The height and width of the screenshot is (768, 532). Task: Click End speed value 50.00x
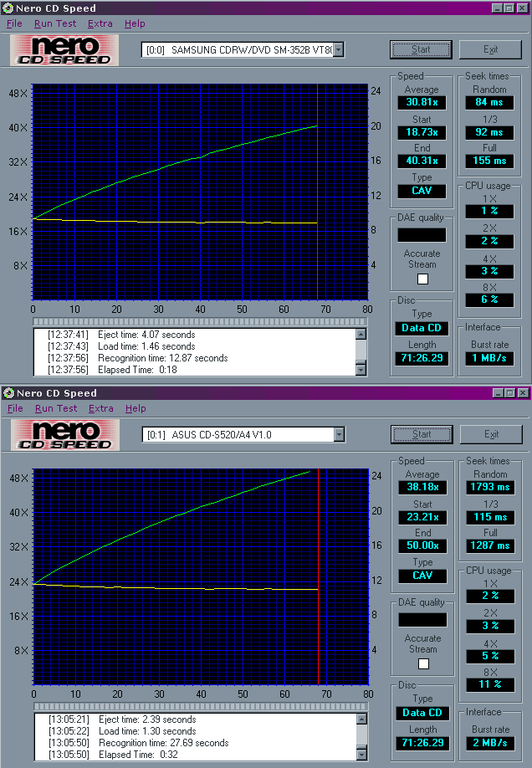point(422,545)
